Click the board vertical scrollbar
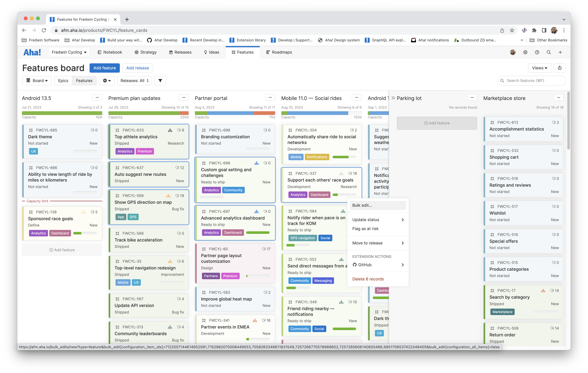Screen dimensions: 588x373 pos(568,120)
